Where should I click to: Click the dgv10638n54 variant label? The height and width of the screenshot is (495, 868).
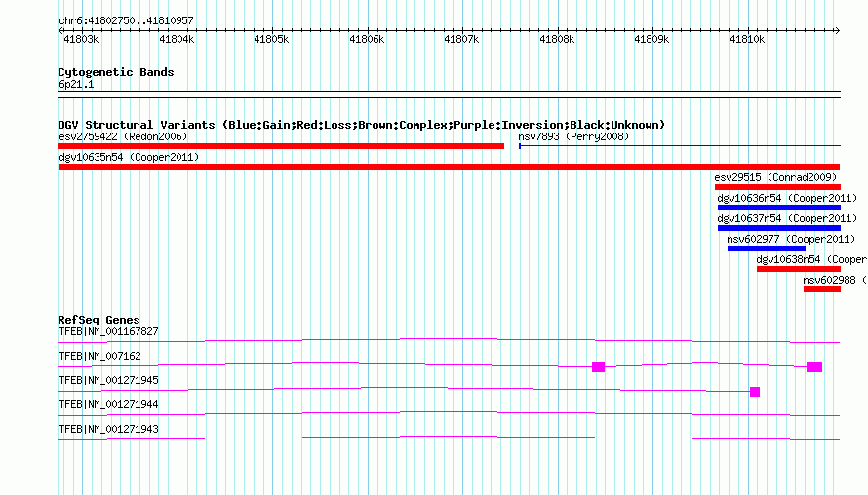pyautogui.click(x=811, y=259)
